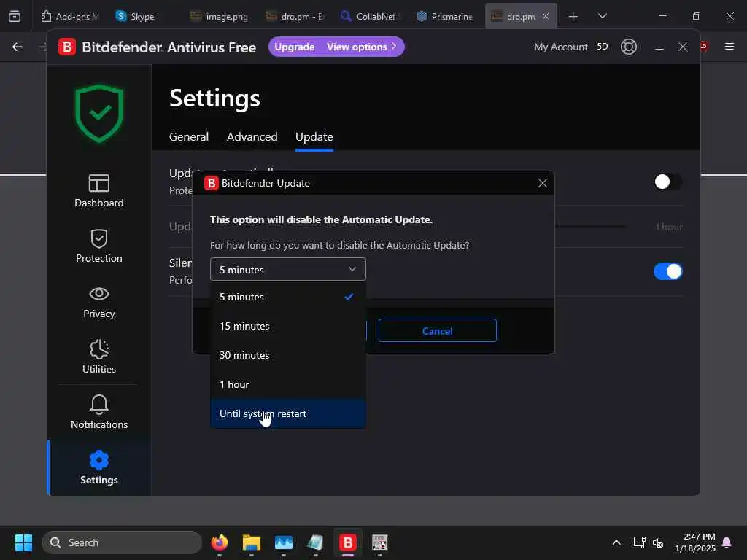Image resolution: width=747 pixels, height=560 pixels.
Task: Switch to the Add-ons Manager tab
Action: pos(70,17)
